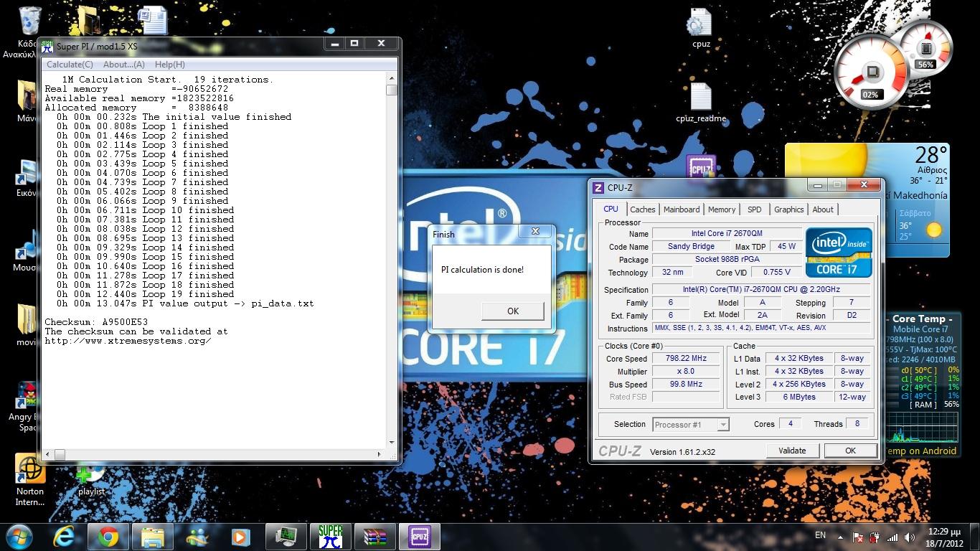Switch to the Memory tab in CPU-Z
980x551 pixels.
point(722,209)
